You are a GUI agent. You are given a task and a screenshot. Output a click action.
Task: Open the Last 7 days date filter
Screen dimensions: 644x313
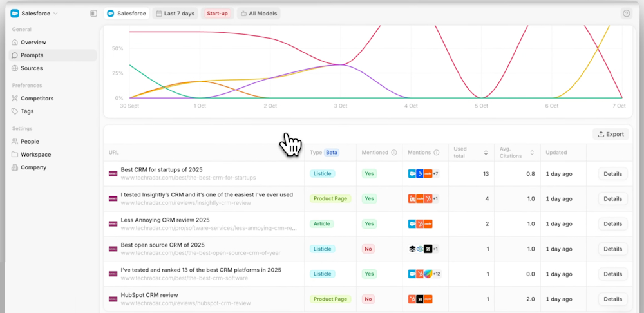pyautogui.click(x=175, y=14)
